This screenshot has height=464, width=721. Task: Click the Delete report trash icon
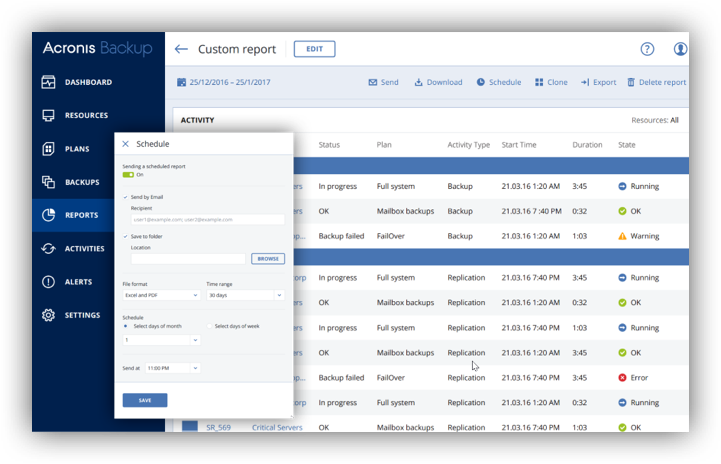pos(631,82)
